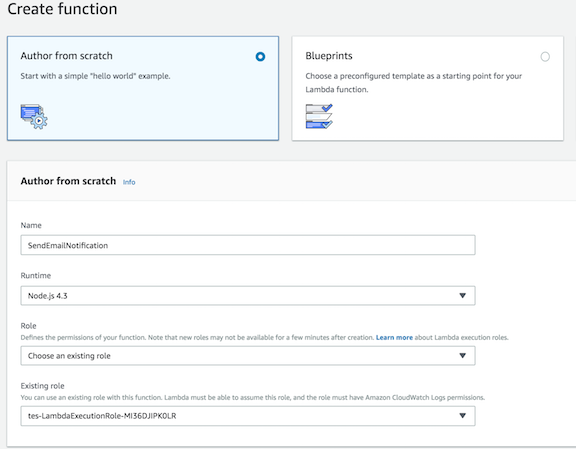Select the Author from scratch radio button

(260, 57)
